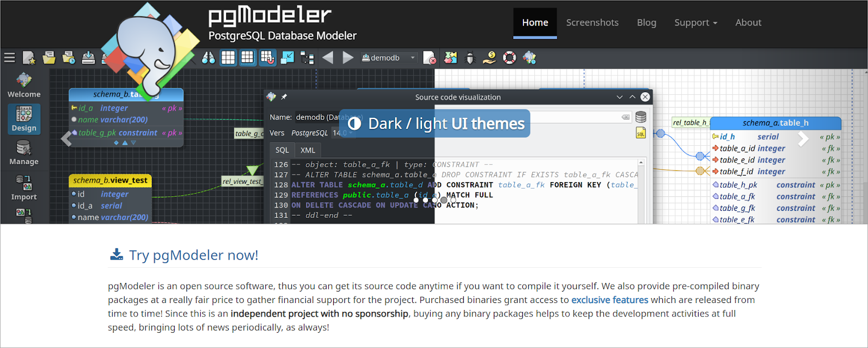868x348 pixels.
Task: Click the toolbar About pgModeler elephant icon
Action: point(529,57)
